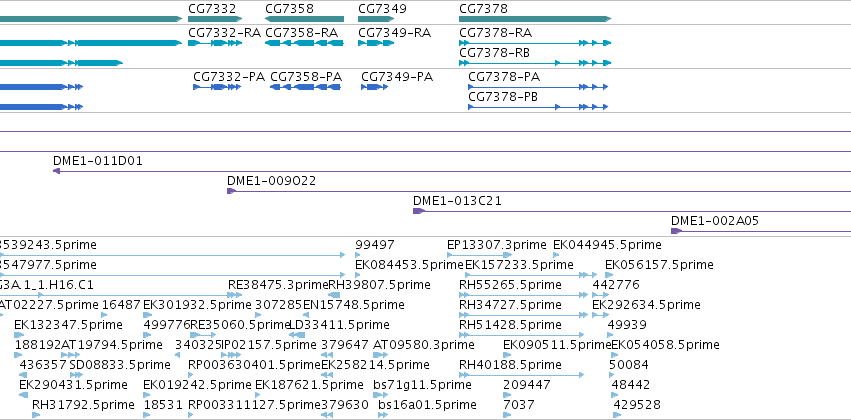
Task: Select EST RE38475.3prime
Action: (278, 285)
